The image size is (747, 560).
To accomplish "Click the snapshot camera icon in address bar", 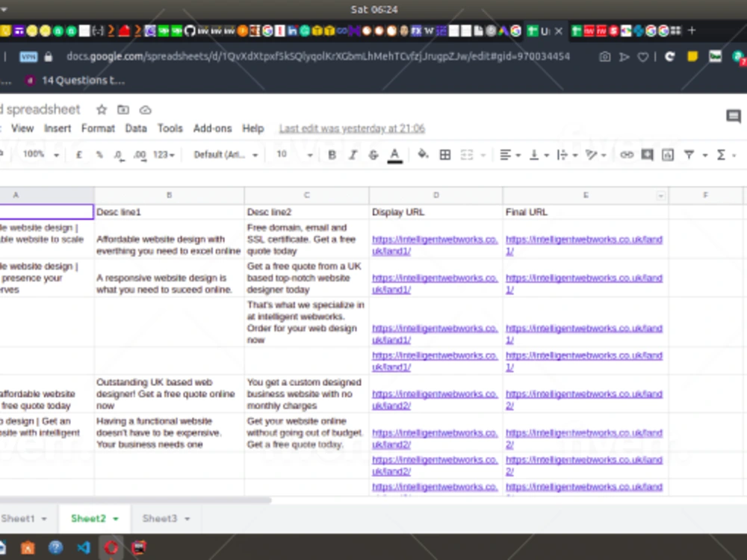I will coord(604,57).
